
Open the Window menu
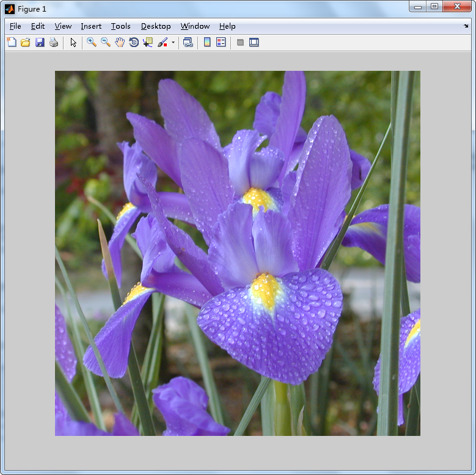(195, 26)
